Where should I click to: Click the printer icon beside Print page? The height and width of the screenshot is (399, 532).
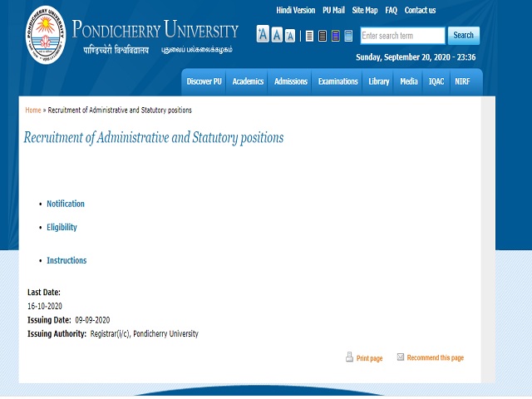tap(349, 357)
